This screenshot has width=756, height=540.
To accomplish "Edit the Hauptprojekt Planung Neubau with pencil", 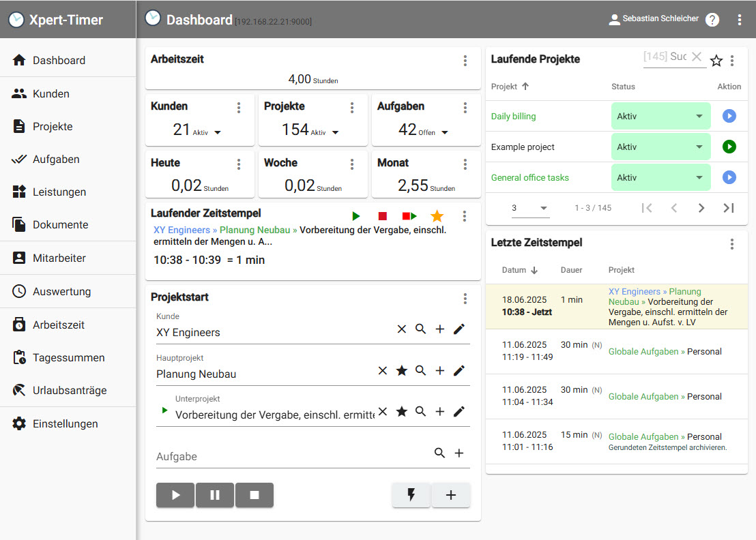I will tap(459, 370).
